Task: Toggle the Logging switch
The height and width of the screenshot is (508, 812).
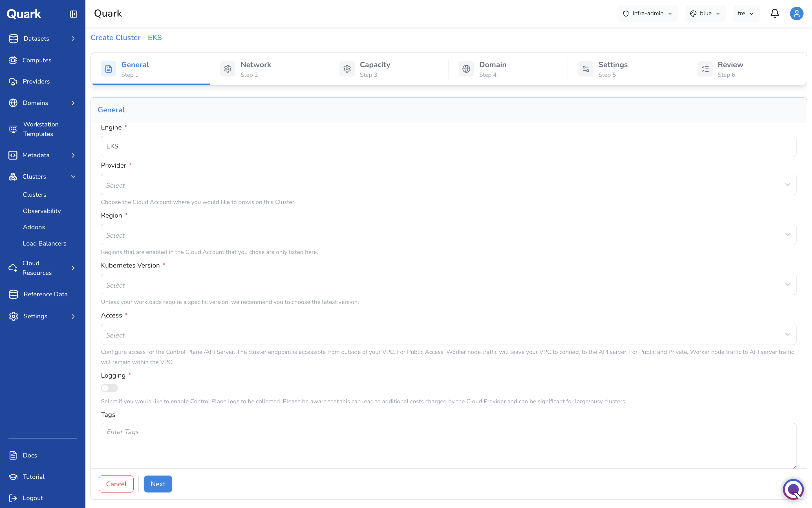Action: (109, 388)
